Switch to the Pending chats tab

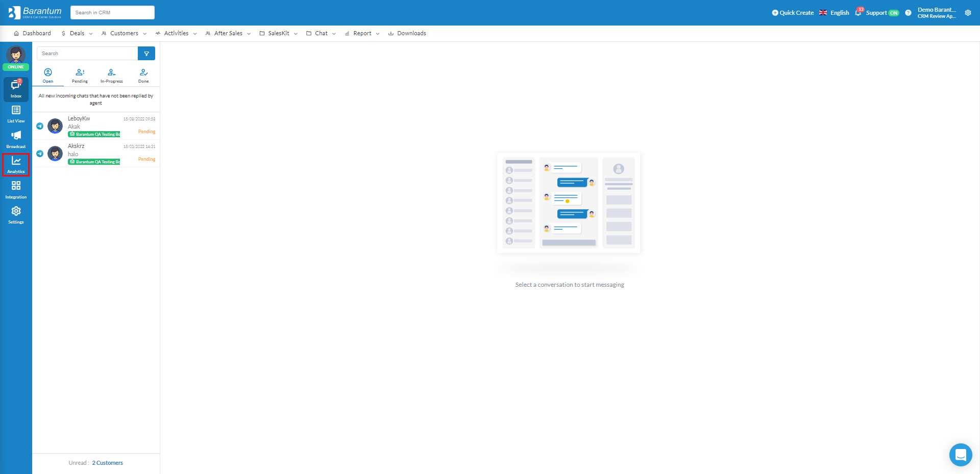tap(80, 76)
